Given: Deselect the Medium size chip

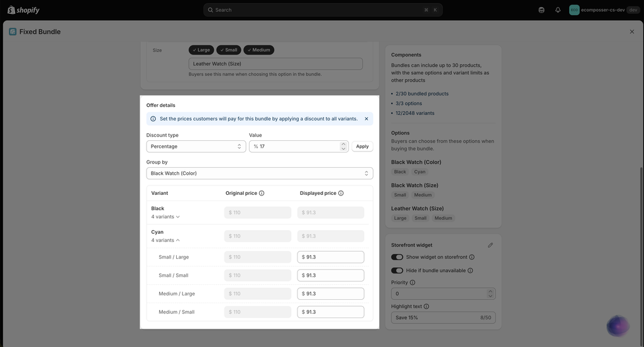Looking at the screenshot, I should tap(258, 50).
